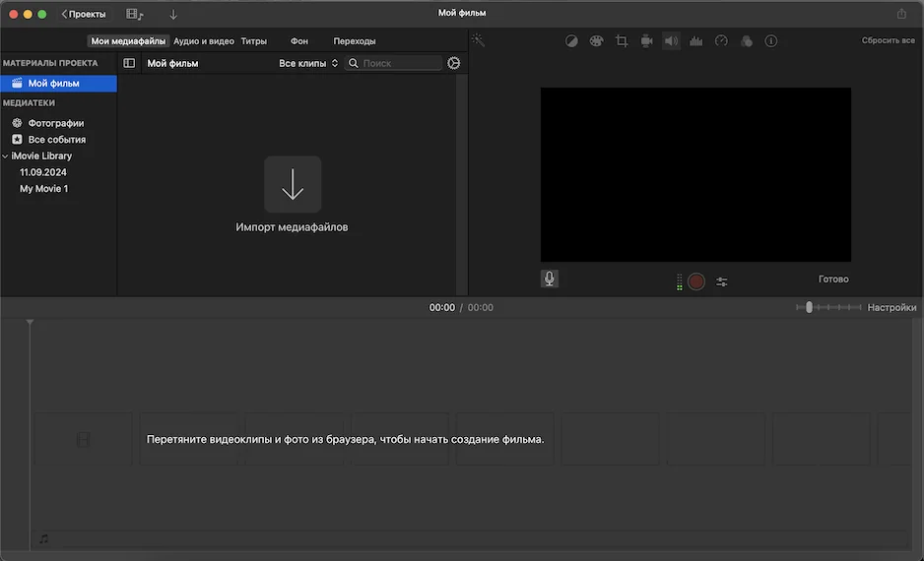
Task: Open timeline Настройки
Action: [x=891, y=307]
